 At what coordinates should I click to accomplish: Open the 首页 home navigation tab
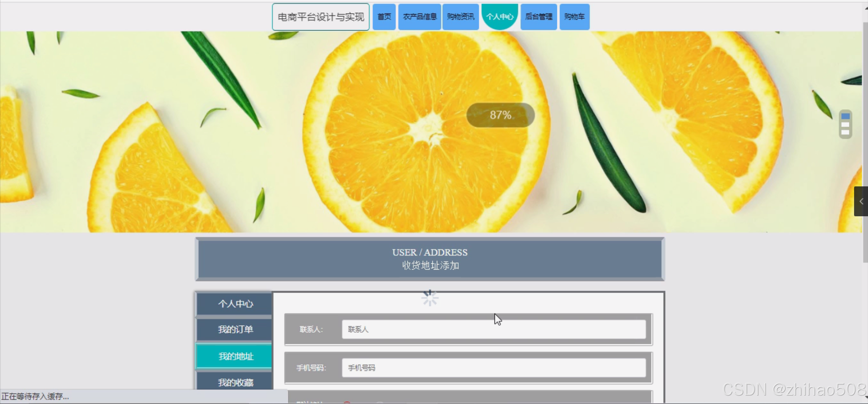tap(384, 17)
